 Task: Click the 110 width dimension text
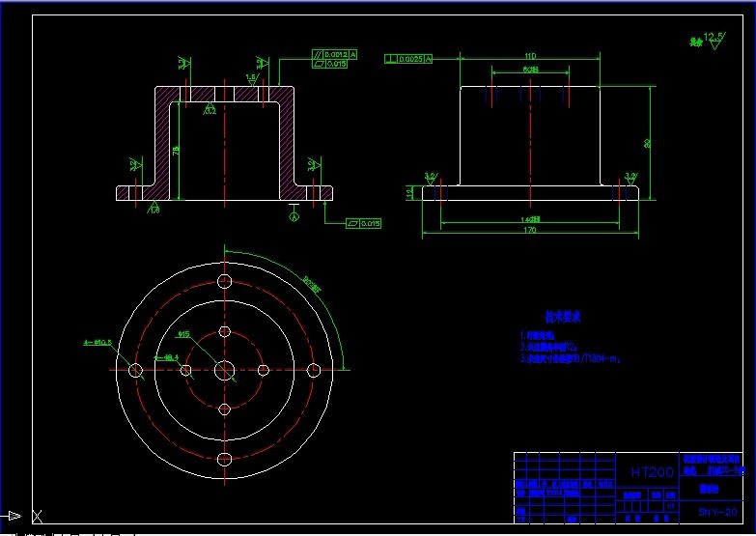(x=530, y=56)
